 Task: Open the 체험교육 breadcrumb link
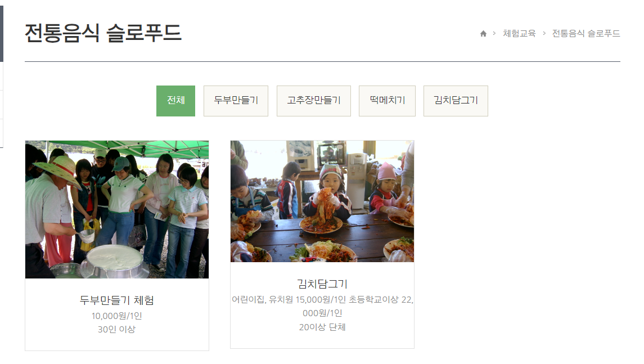coord(519,34)
